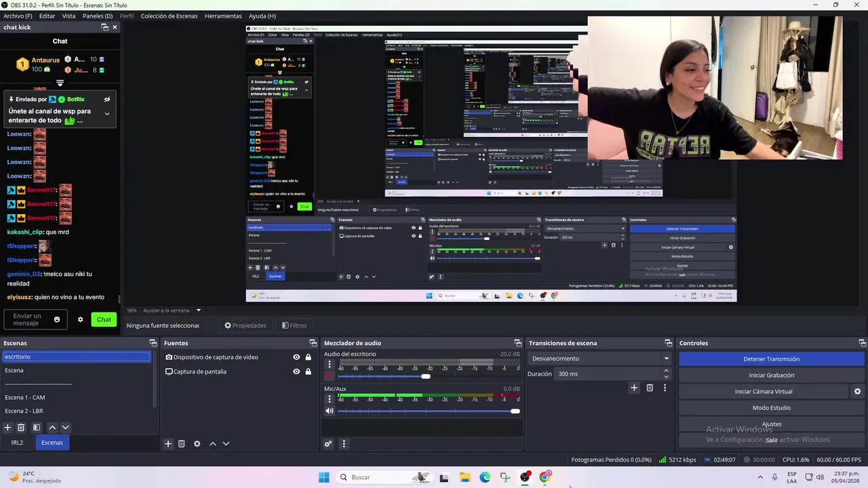
Task: Mute the Mic/Aux channel speaker icon
Action: point(330,411)
